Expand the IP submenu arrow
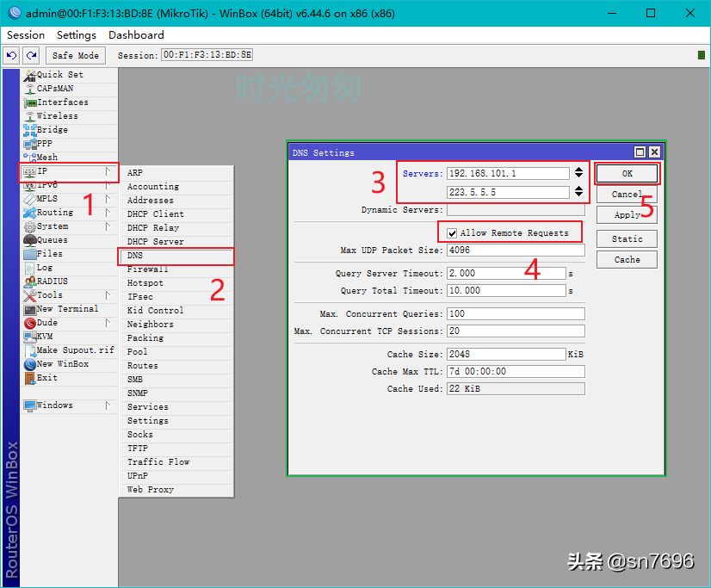 108,171
